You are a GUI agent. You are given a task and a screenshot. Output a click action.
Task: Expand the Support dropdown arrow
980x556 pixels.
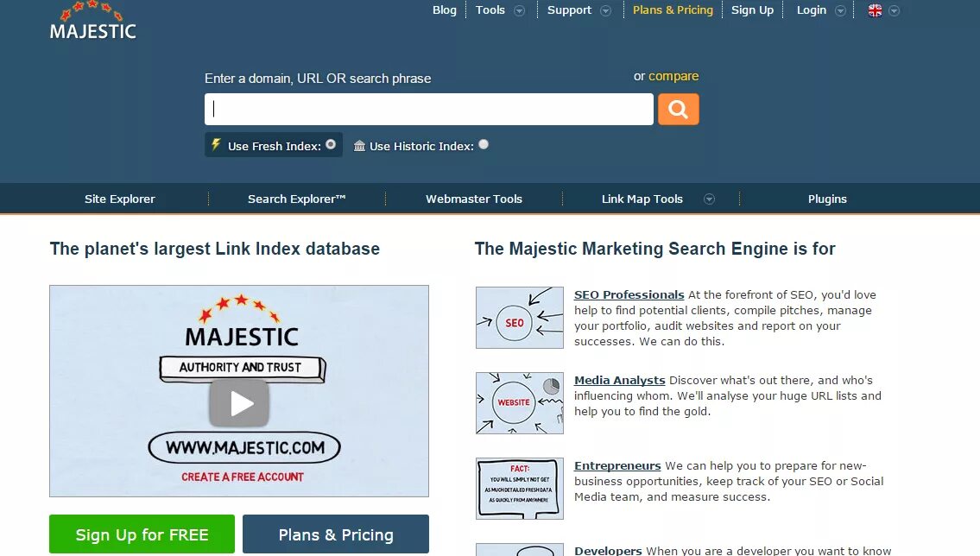click(605, 10)
